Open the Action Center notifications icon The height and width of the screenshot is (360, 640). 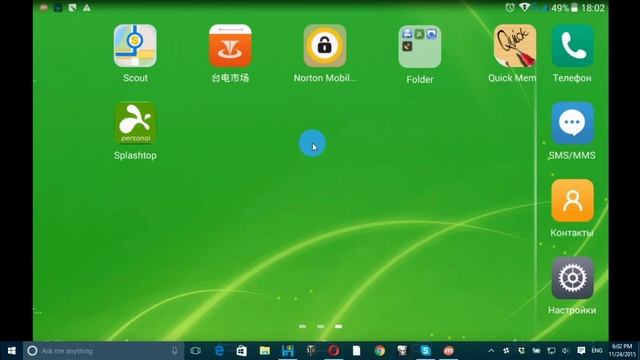point(581,351)
